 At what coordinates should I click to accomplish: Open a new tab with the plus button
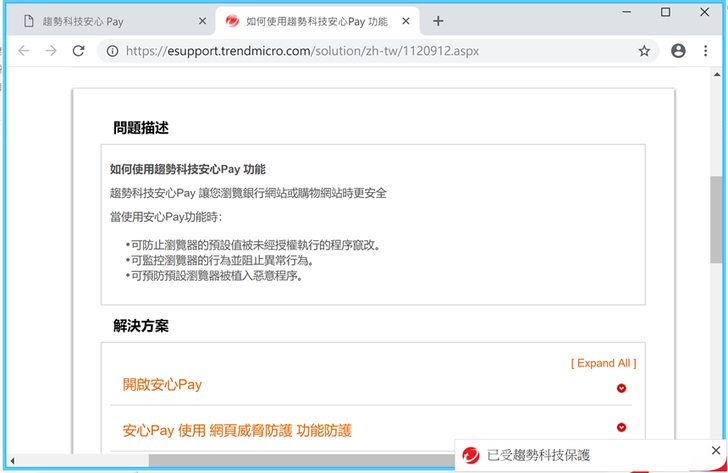pos(438,21)
